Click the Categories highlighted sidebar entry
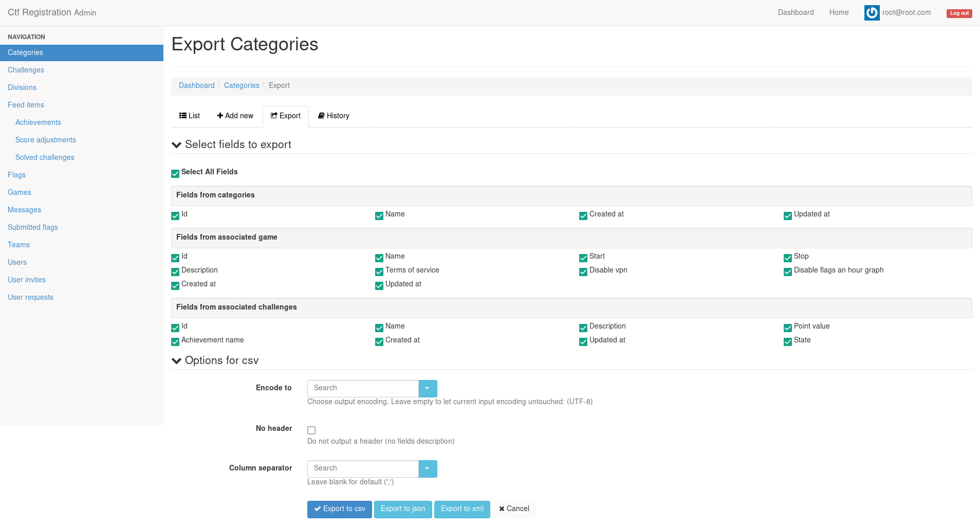Viewport: 980px width, 526px height. [x=25, y=52]
